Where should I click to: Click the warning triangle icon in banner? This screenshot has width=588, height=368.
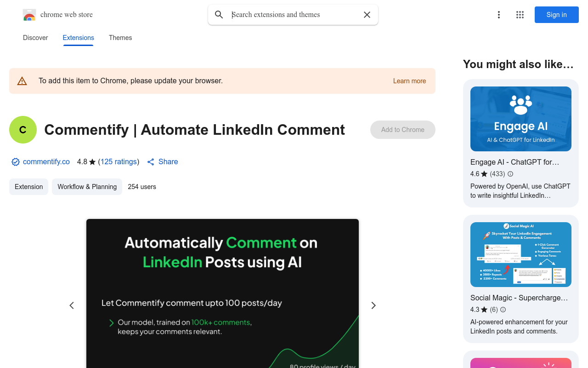[22, 81]
